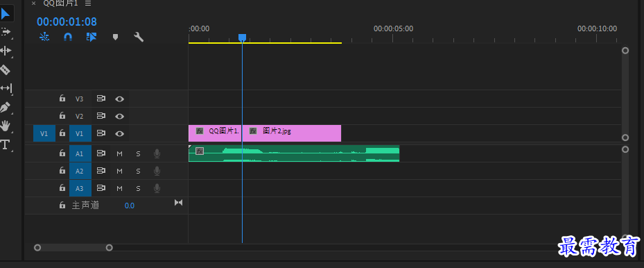Toggle track targeting for A2

pyautogui.click(x=80, y=171)
